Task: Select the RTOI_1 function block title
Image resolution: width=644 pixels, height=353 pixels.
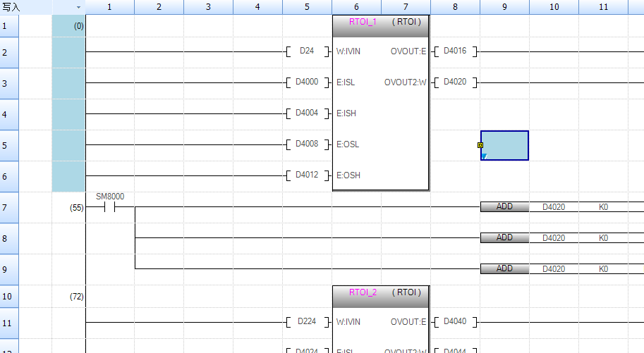Action: [x=363, y=22]
